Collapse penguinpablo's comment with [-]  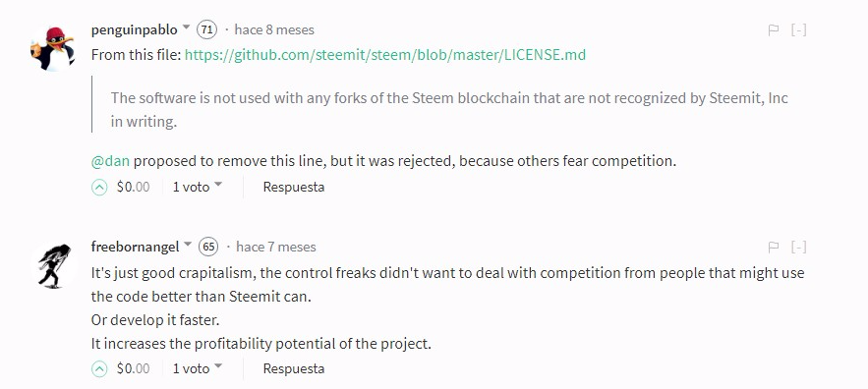point(799,29)
